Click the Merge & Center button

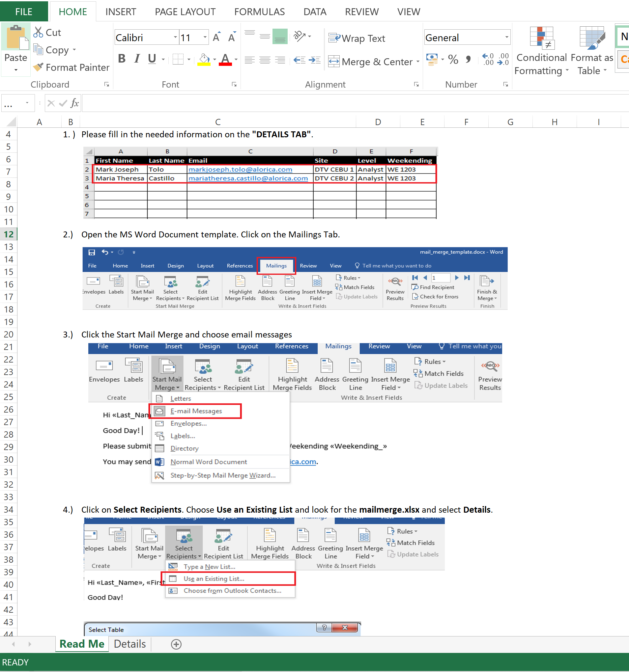(370, 62)
